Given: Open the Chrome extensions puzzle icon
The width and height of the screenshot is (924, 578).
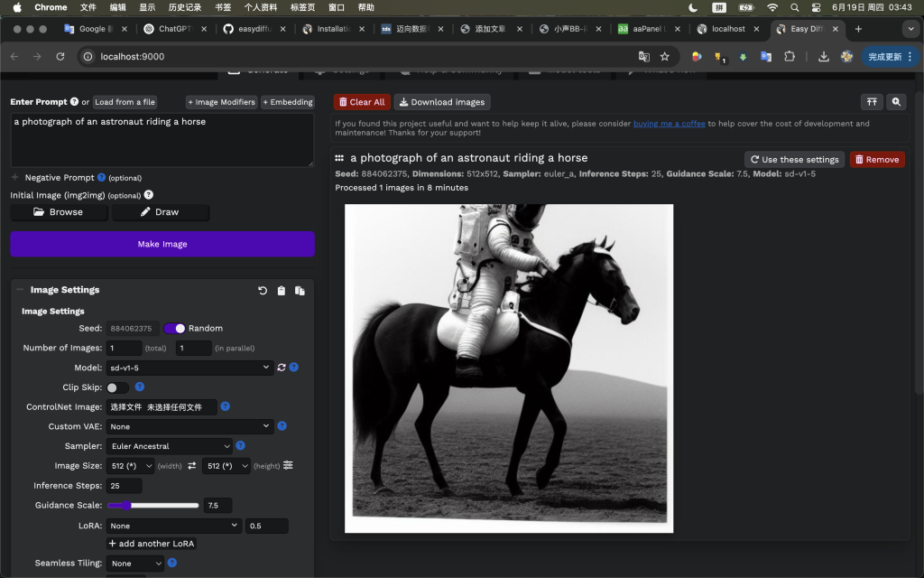Looking at the screenshot, I should 790,57.
